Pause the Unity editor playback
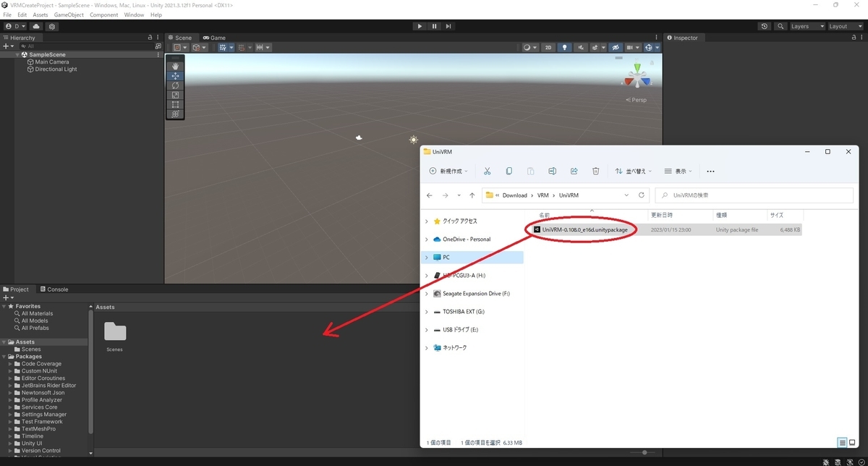 click(434, 26)
